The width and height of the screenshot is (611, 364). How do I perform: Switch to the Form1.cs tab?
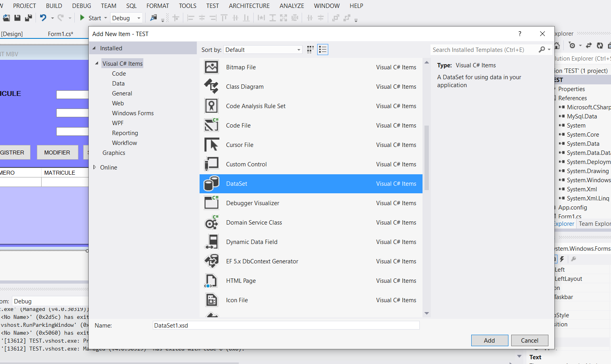pos(60,34)
